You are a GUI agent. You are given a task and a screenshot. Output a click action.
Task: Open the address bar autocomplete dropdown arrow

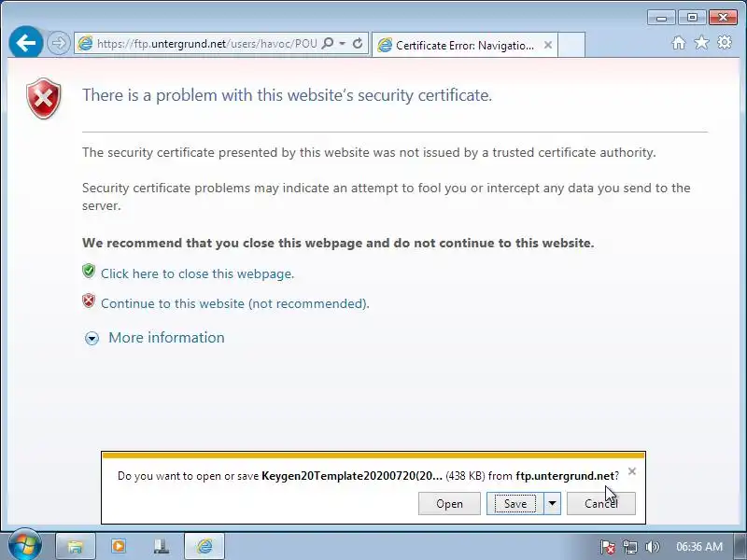343,43
